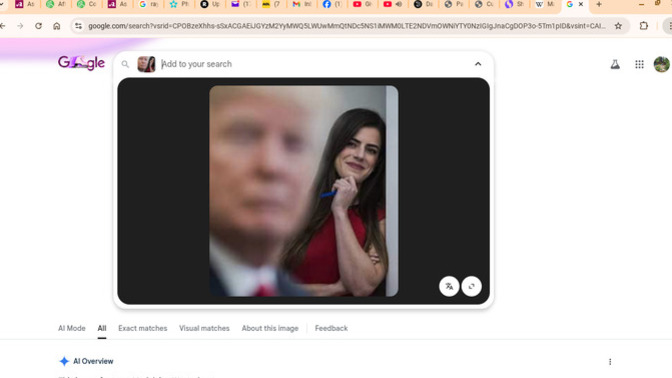Switch to the purple 'St' tab
The width and height of the screenshot is (672, 378).
click(x=514, y=4)
